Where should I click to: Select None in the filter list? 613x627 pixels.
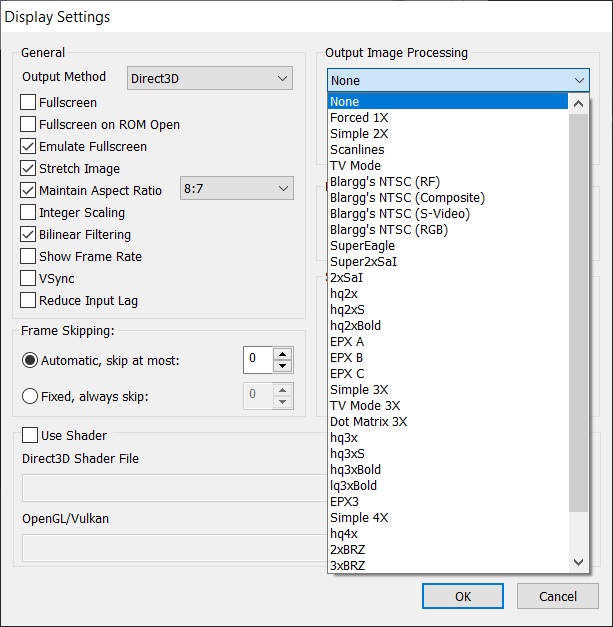pos(448,102)
